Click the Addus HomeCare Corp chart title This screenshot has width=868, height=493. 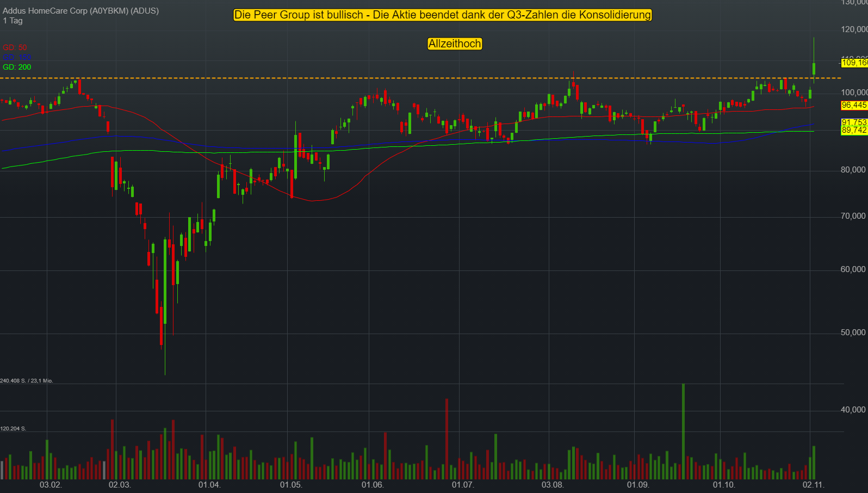pyautogui.click(x=81, y=11)
